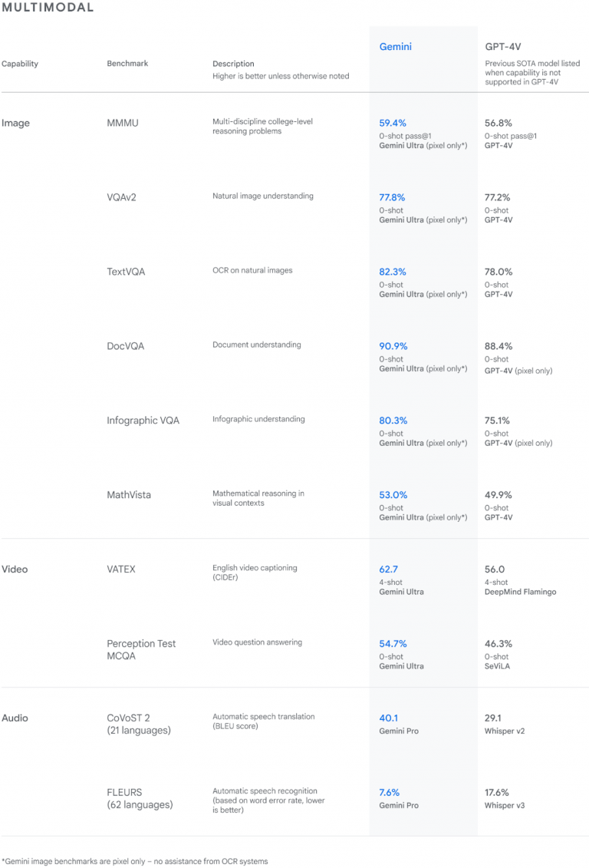The width and height of the screenshot is (589, 868).
Task: Select Gemini's 62.7 VATEX score
Action: coord(389,569)
